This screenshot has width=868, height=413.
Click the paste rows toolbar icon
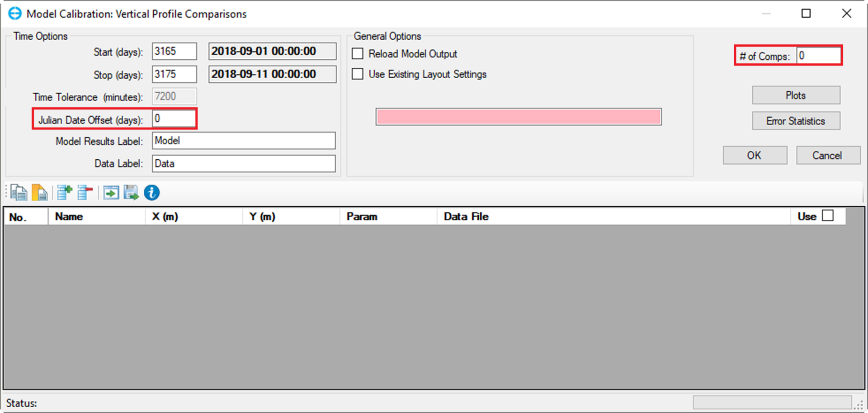pos(40,193)
